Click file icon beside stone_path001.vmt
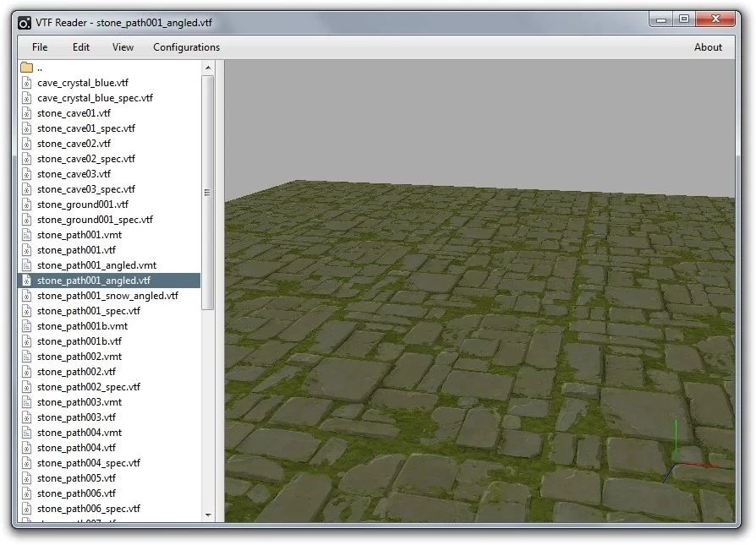Viewport: 756px width, 545px height. pos(26,235)
